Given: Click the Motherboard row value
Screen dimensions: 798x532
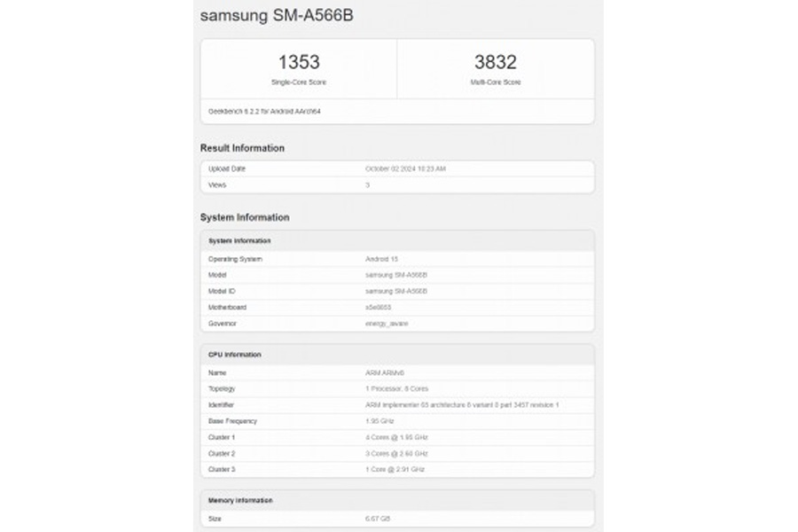Looking at the screenshot, I should tap(379, 308).
